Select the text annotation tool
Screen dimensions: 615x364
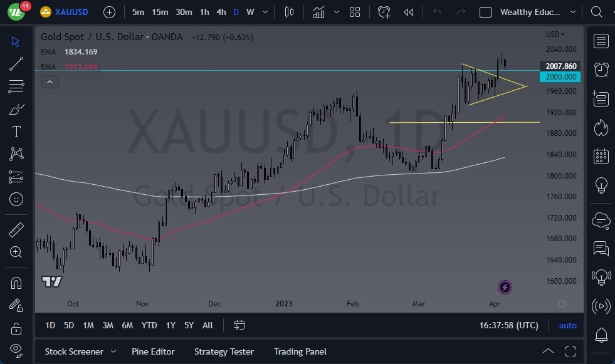point(16,132)
